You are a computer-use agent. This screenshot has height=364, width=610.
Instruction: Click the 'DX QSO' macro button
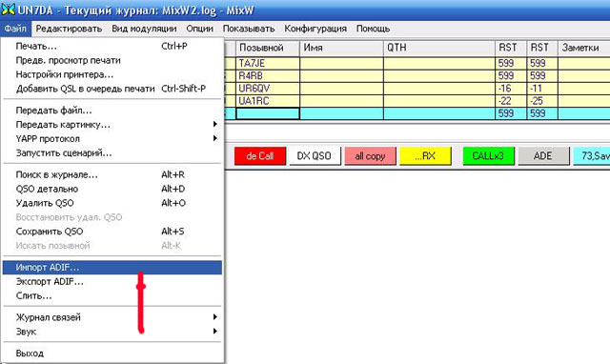[x=315, y=156]
